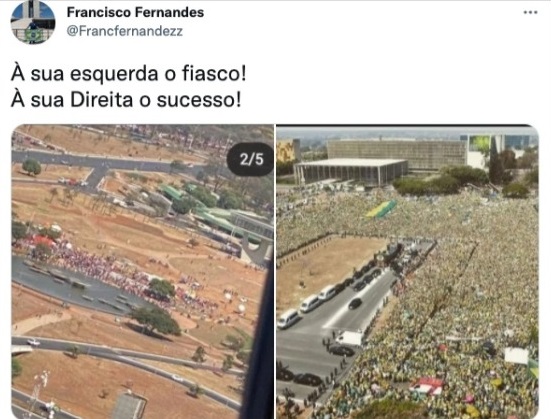
Task: Open the three-dot more options menu
Action: [x=530, y=12]
